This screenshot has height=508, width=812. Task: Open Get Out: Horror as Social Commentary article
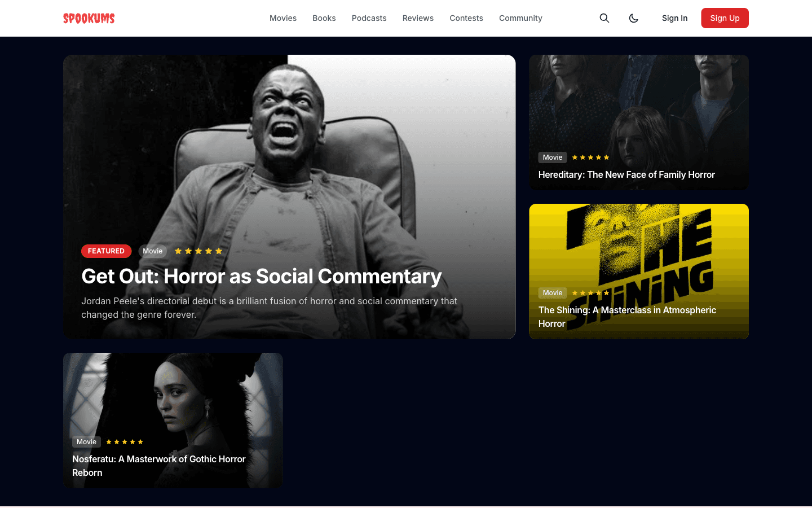[x=262, y=277]
